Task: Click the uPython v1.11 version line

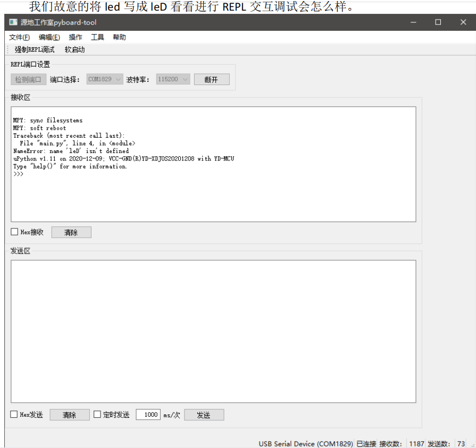Action: (x=123, y=158)
